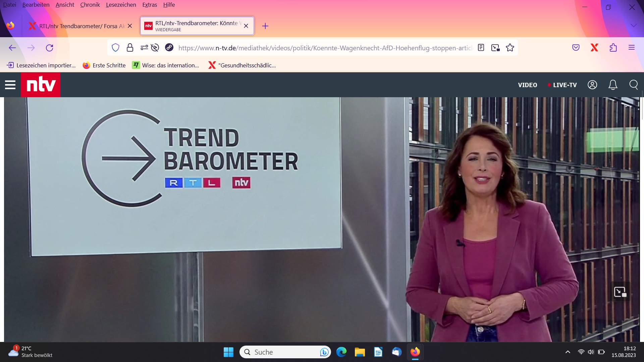This screenshot has height=362, width=644.
Task: Open Firefox extensions puzzle icon
Action: pos(613,48)
